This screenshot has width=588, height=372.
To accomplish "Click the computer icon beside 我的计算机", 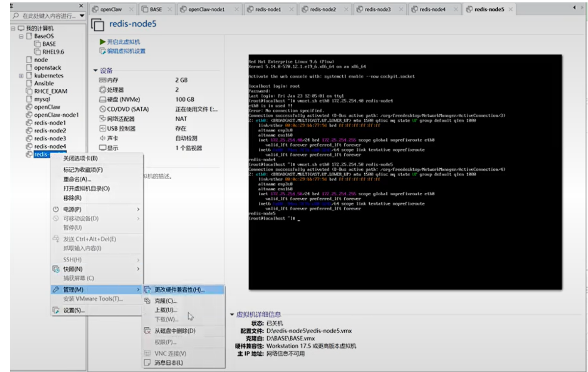I will [x=21, y=28].
